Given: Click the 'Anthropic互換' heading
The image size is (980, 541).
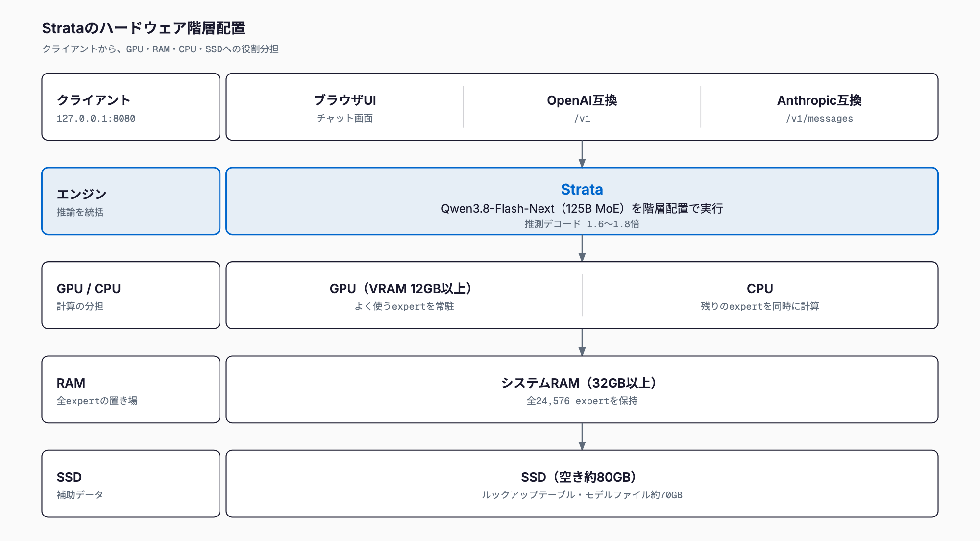Looking at the screenshot, I should pyautogui.click(x=819, y=100).
